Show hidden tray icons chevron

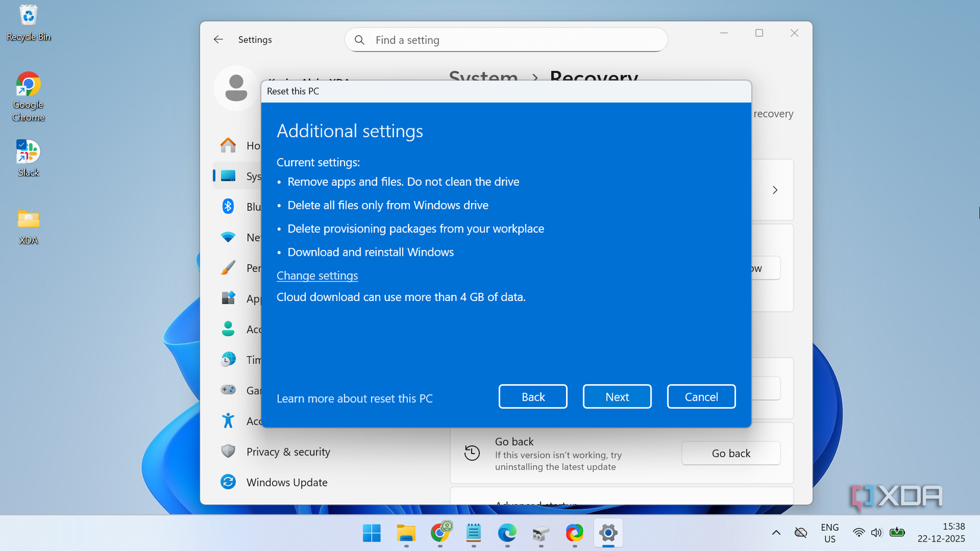tap(776, 533)
